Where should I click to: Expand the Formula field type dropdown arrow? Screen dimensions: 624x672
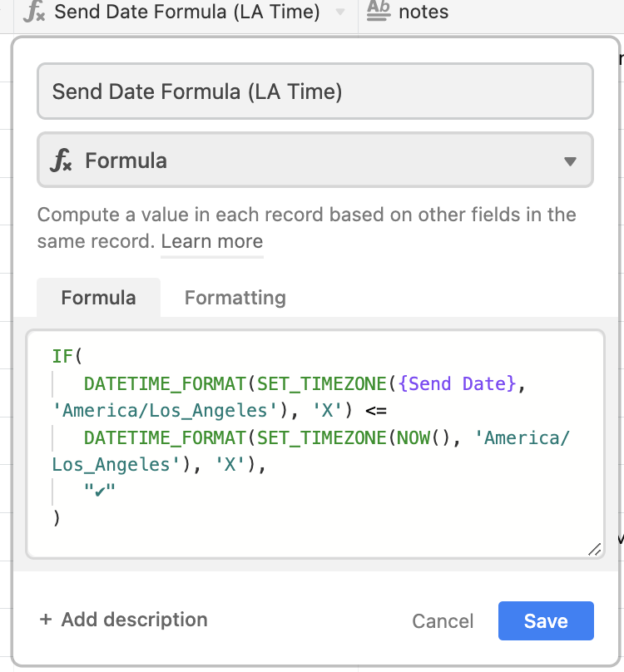point(570,161)
